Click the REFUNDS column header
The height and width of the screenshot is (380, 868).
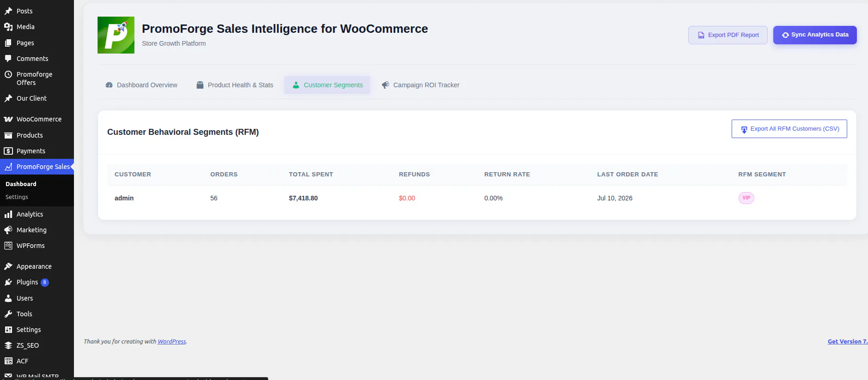click(x=414, y=175)
